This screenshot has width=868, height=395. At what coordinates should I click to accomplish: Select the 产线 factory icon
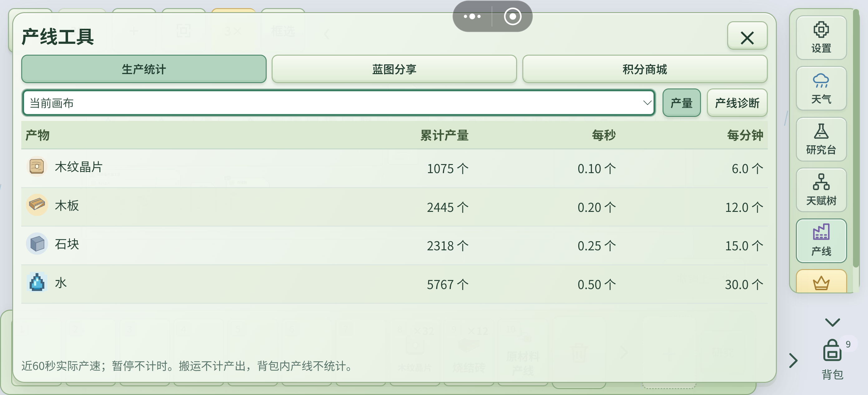coord(821,241)
